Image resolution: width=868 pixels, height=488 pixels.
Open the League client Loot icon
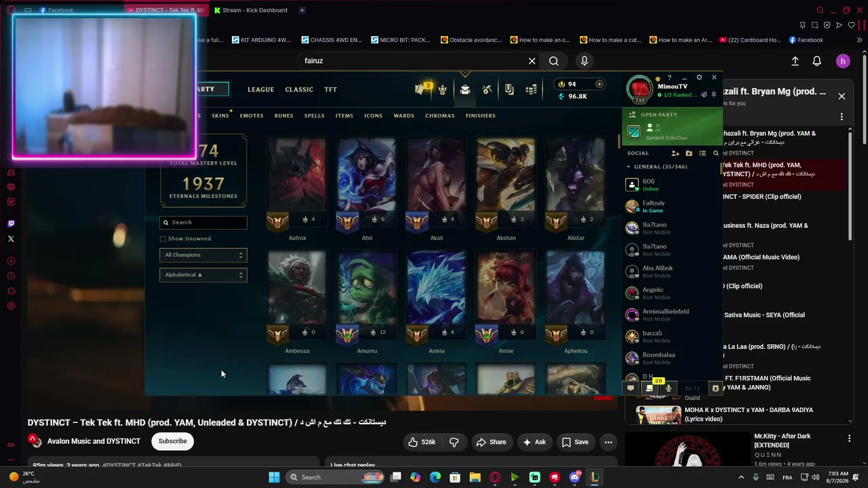click(487, 89)
